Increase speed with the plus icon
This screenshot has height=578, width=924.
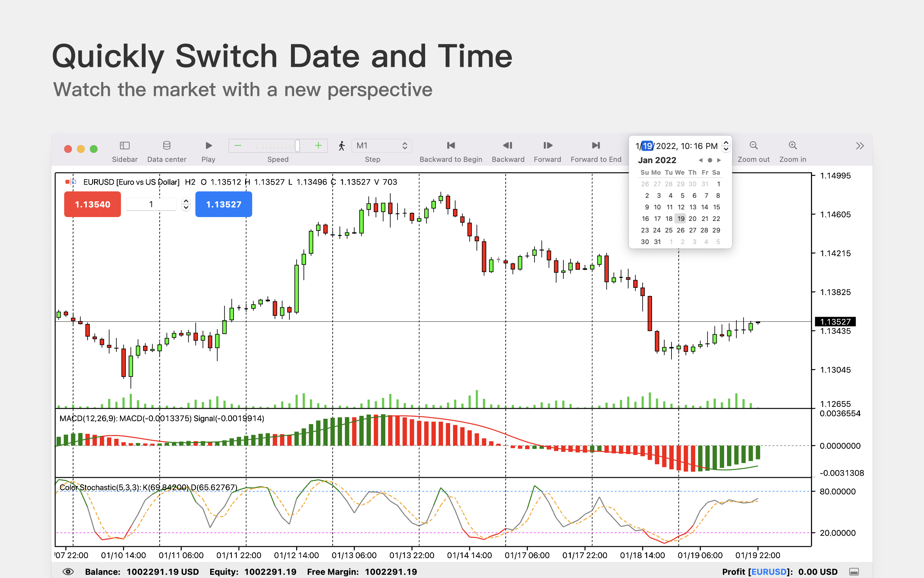318,145
